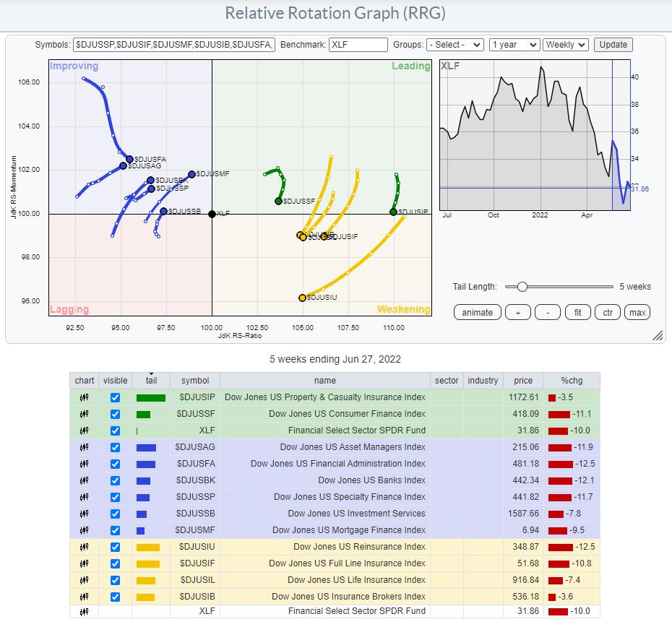This screenshot has width=672, height=627.
Task: Uncheck visibility for $DJUSFA
Action: [115, 464]
